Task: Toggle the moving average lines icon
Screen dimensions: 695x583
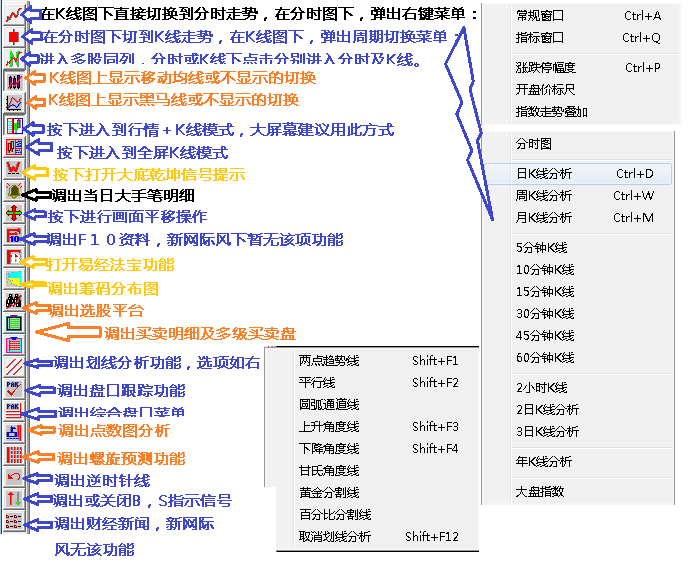Action: point(14,81)
